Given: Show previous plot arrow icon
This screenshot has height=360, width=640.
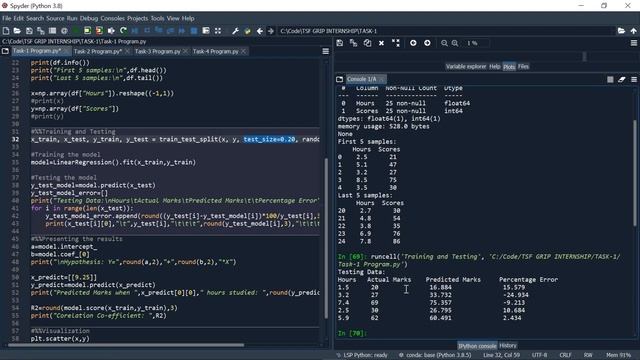Looking at the screenshot, I should tap(413, 43).
